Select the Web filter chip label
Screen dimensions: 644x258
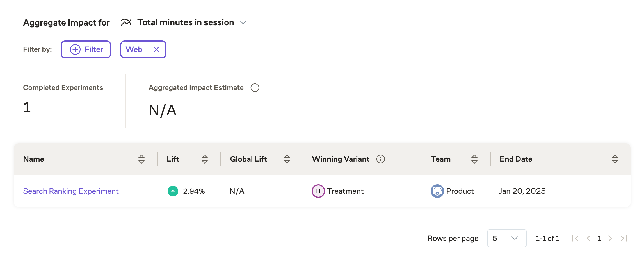tap(134, 49)
